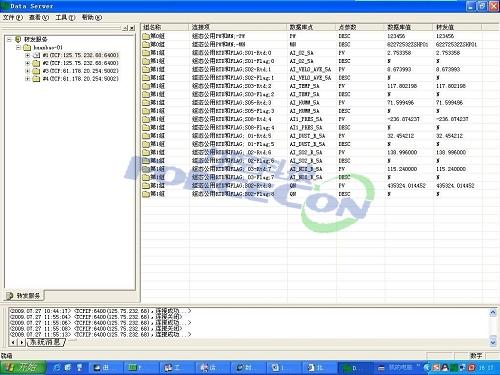Open the 工具(T) menu
The image size is (500, 375).
(x=65, y=17)
